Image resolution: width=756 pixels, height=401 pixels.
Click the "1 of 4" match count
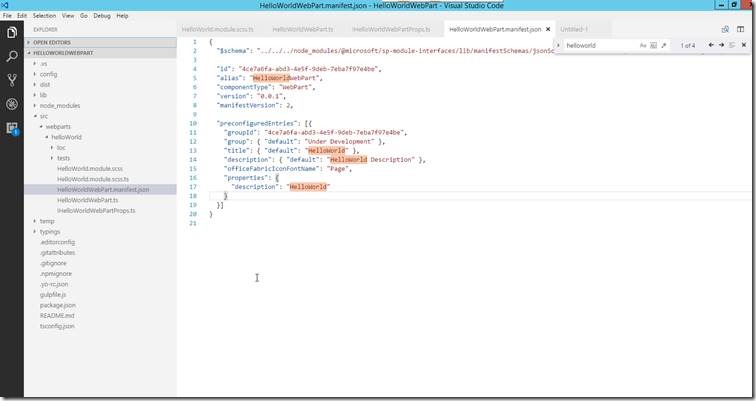click(x=688, y=45)
